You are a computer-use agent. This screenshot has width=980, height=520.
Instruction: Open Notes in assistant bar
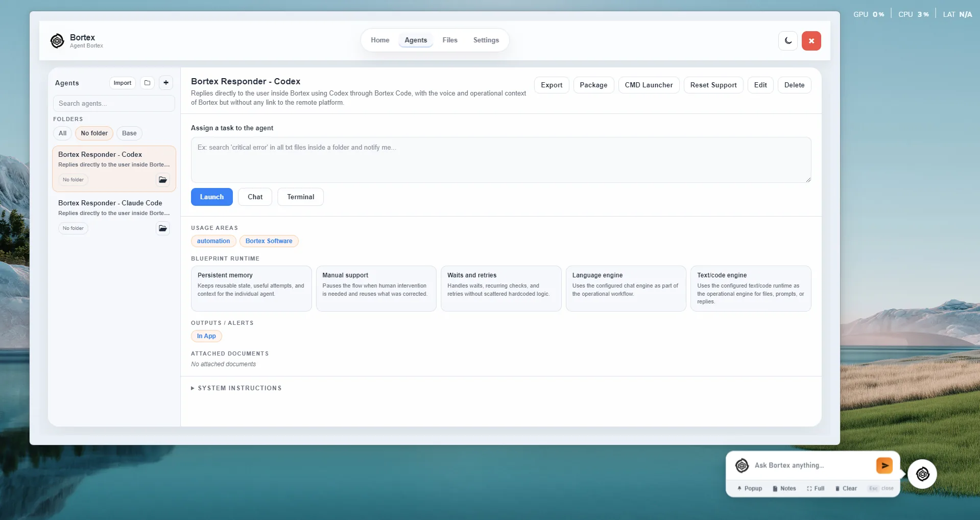pyautogui.click(x=784, y=488)
